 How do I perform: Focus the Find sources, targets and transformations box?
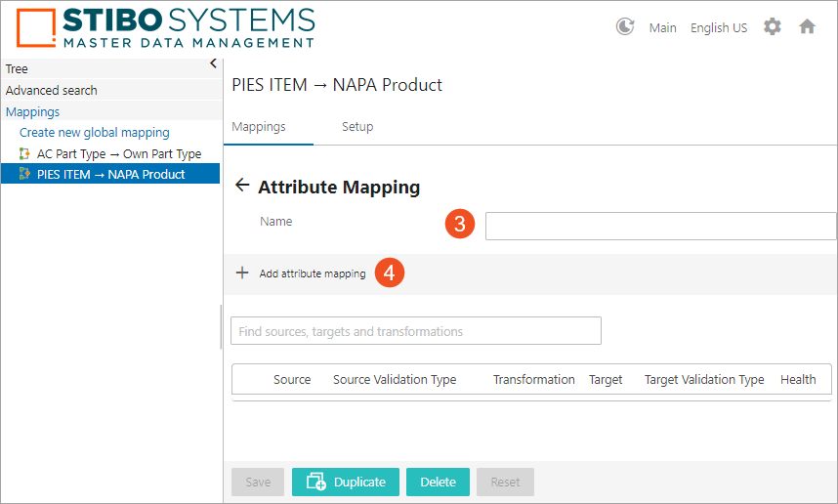pyautogui.click(x=415, y=331)
